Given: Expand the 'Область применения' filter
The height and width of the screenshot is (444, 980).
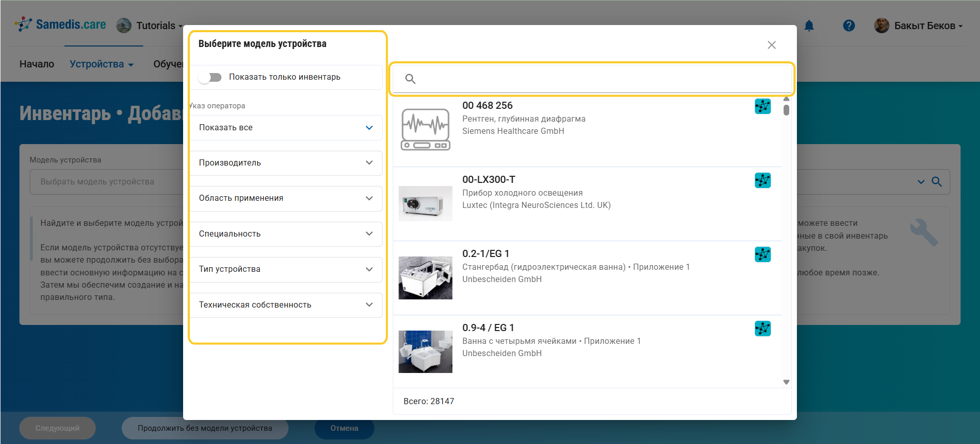Looking at the screenshot, I should coord(285,198).
